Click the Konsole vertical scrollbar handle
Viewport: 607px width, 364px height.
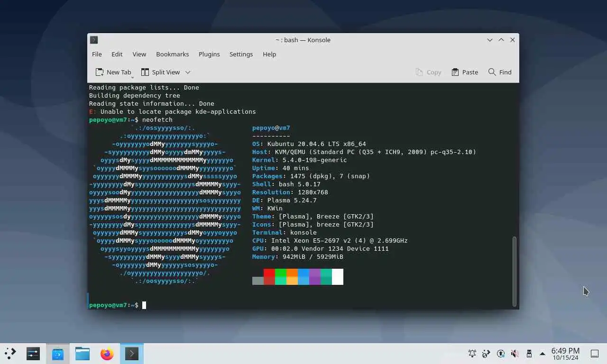[515, 272]
